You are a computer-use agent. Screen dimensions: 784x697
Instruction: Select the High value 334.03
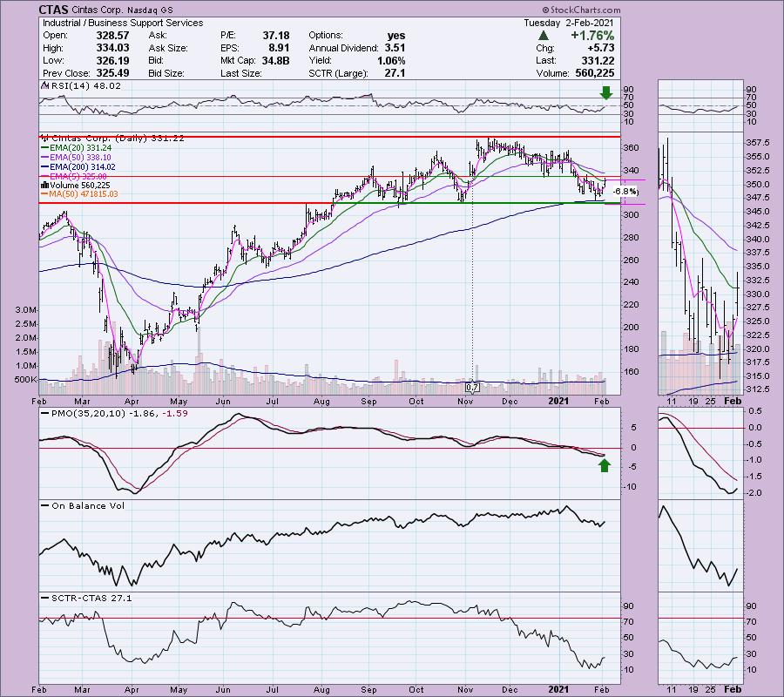(x=112, y=48)
